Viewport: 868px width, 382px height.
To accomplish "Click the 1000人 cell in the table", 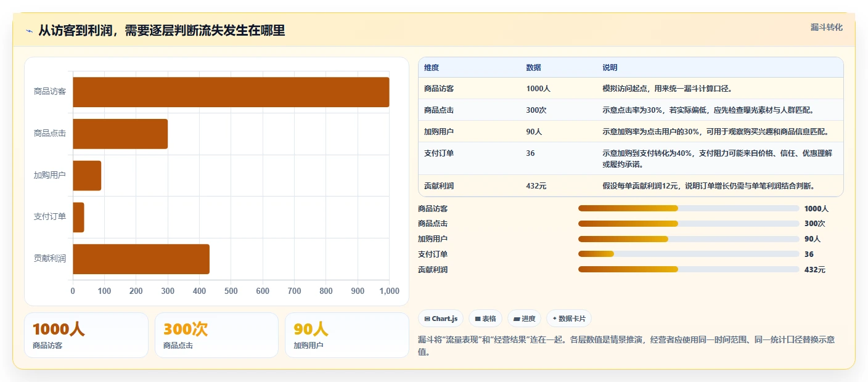I will (538, 89).
